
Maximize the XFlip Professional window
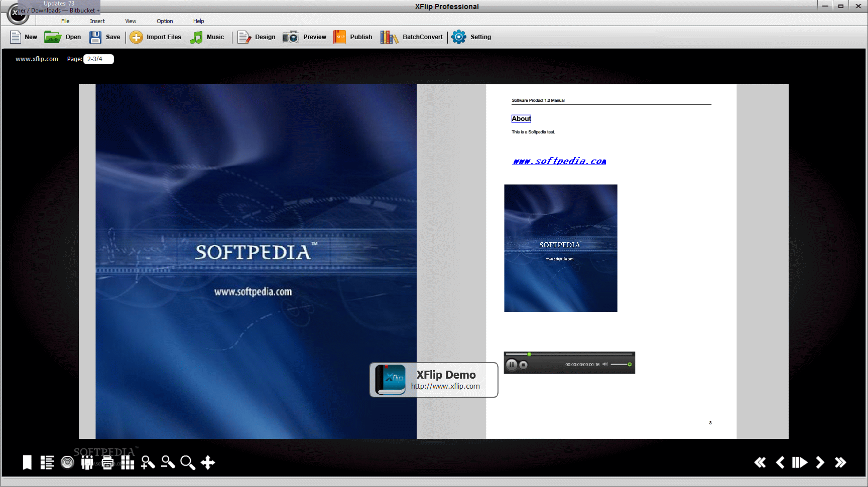coord(841,6)
